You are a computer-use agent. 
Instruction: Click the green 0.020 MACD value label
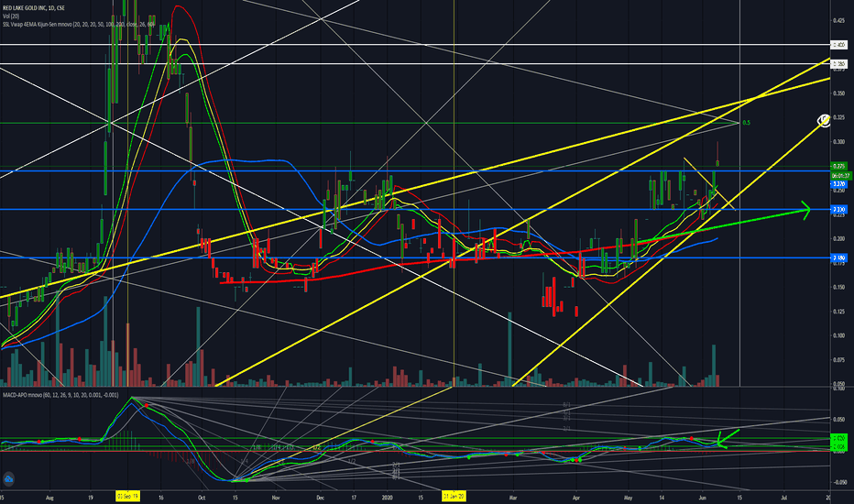[x=838, y=438]
